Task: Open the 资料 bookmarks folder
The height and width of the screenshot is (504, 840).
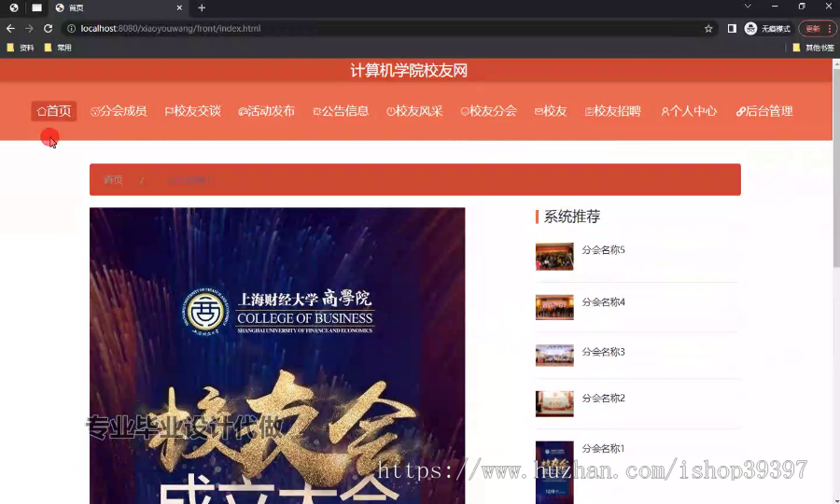Action: [x=21, y=48]
